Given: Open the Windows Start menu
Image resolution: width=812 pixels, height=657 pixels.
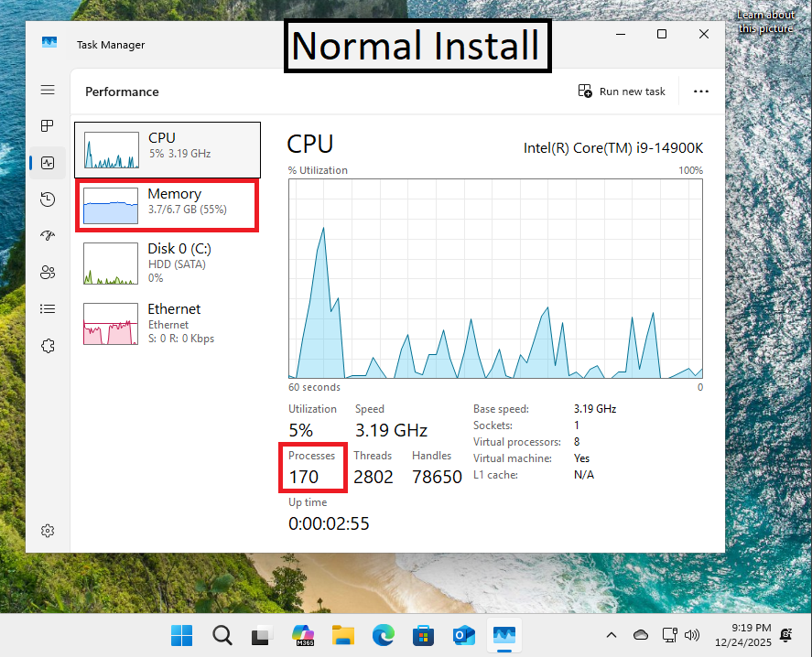Looking at the screenshot, I should coord(181,635).
